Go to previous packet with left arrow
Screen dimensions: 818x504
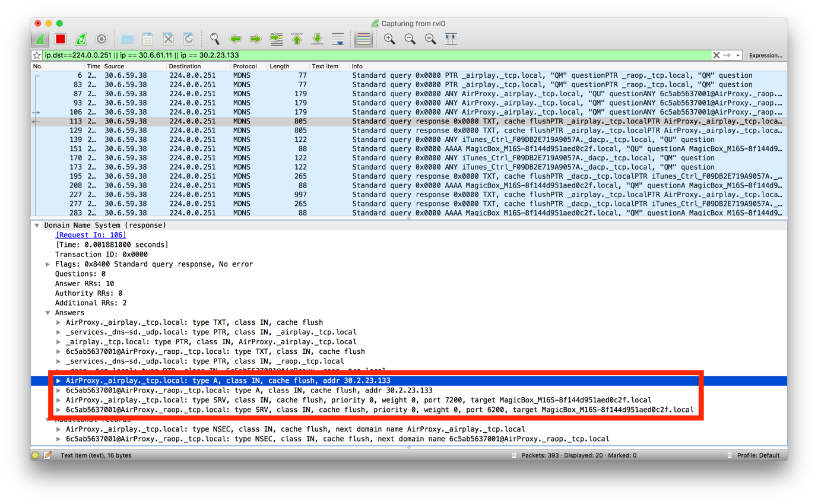pos(235,39)
